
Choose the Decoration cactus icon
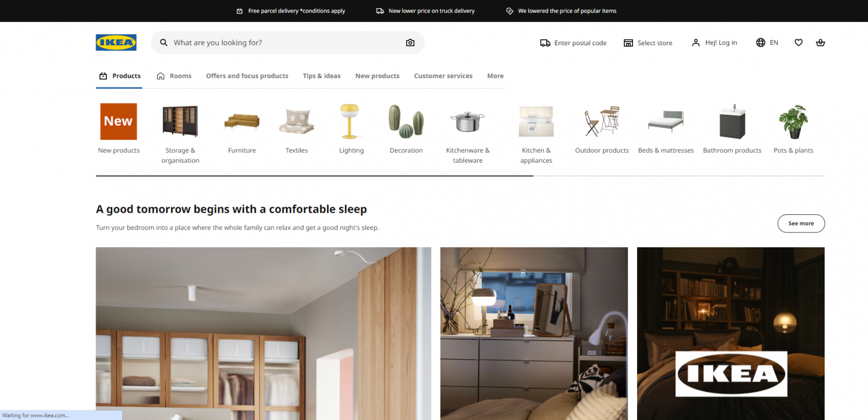[x=406, y=122]
